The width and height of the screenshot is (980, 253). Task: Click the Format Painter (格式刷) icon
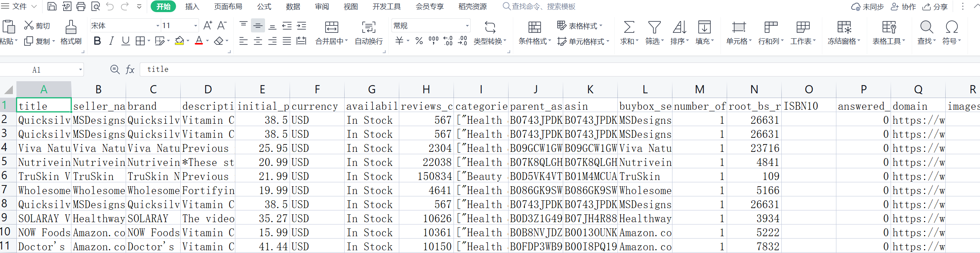click(x=71, y=27)
